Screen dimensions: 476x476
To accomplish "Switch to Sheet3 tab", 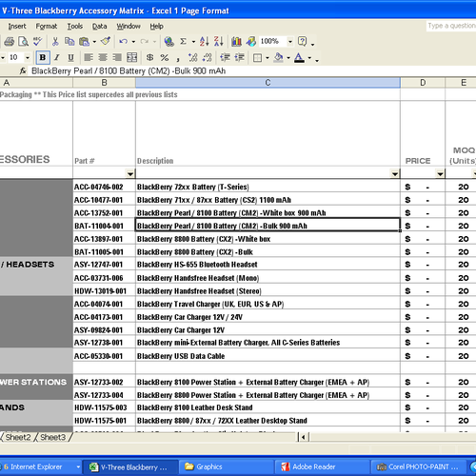I will coord(52,437).
